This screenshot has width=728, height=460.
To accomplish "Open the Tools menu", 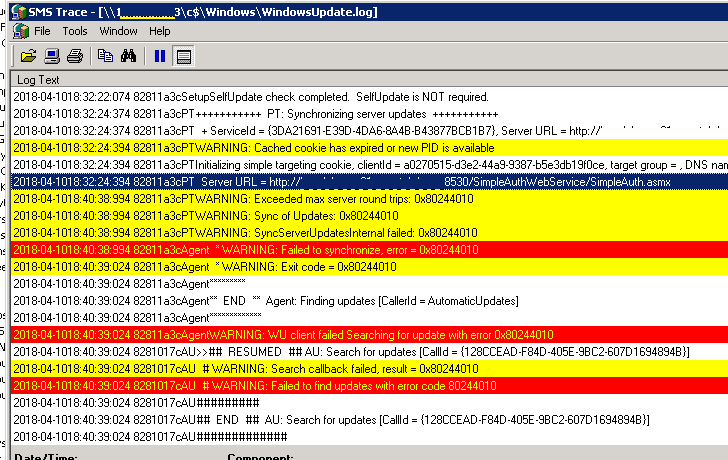I will pyautogui.click(x=75, y=31).
